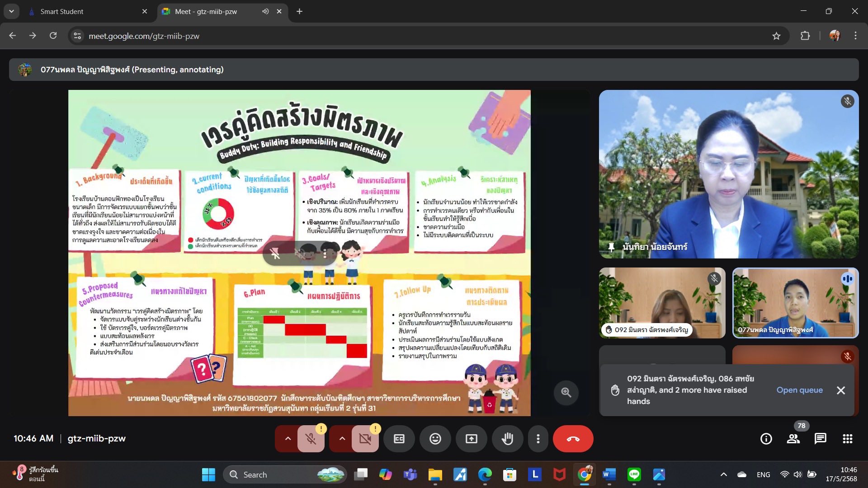Select the 092 มินตรา video tile
This screenshot has height=488, width=868.
click(x=662, y=303)
